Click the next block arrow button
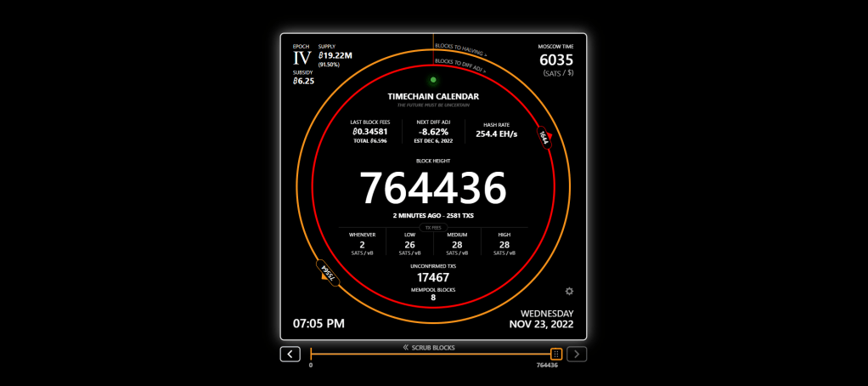868x386 pixels. point(577,354)
